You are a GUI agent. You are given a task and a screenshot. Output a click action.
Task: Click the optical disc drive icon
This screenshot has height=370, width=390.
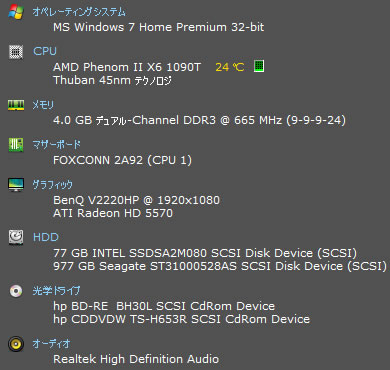(x=16, y=291)
